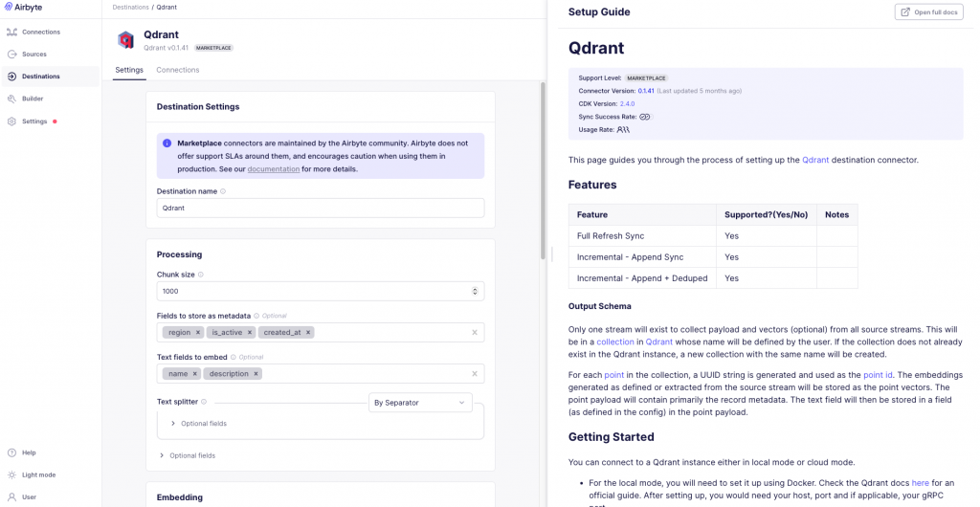The width and height of the screenshot is (980, 507).
Task: Open the Builder sidebar icon
Action: click(x=11, y=99)
